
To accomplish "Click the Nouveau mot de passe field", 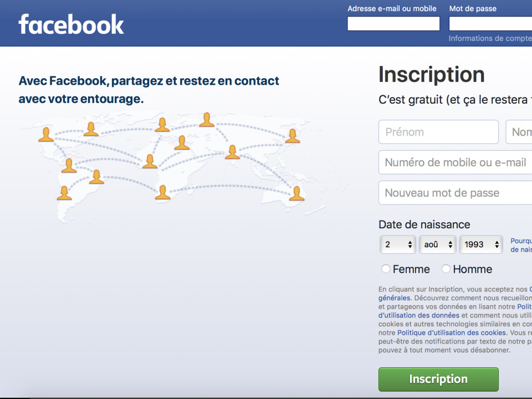I will (x=456, y=193).
